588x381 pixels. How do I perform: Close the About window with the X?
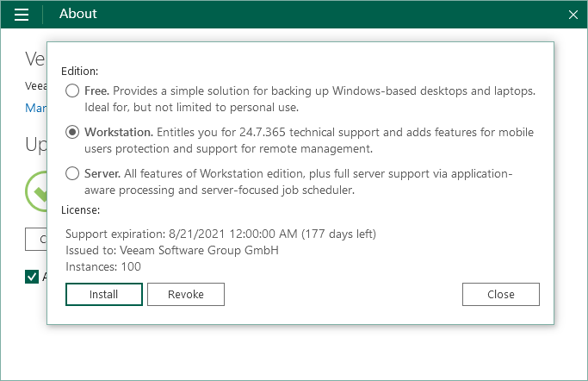(x=573, y=15)
